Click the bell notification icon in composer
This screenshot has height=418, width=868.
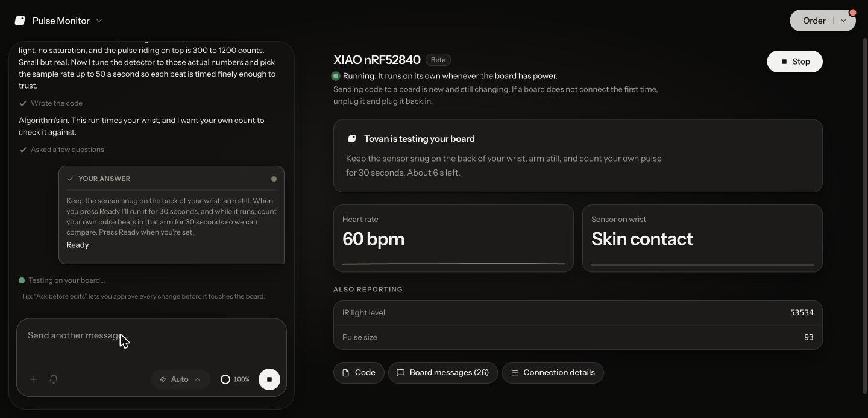coord(54,379)
